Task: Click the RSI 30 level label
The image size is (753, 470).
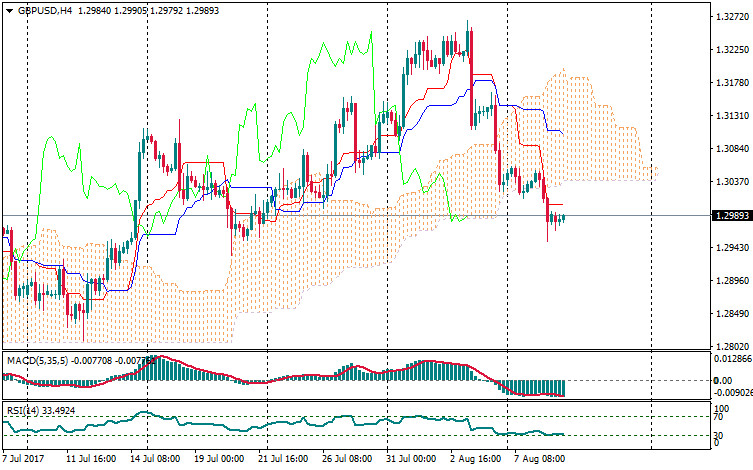Action: 720,436
